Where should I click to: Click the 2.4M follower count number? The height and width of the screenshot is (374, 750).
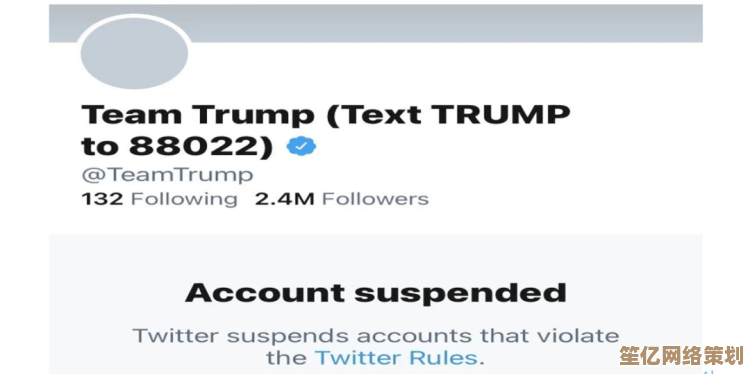tap(284, 199)
